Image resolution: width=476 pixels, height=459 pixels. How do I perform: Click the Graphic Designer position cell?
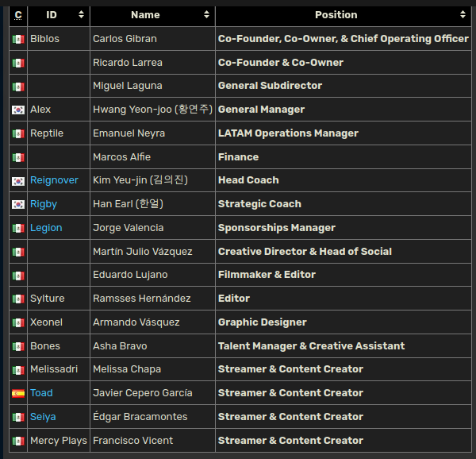tap(344, 322)
